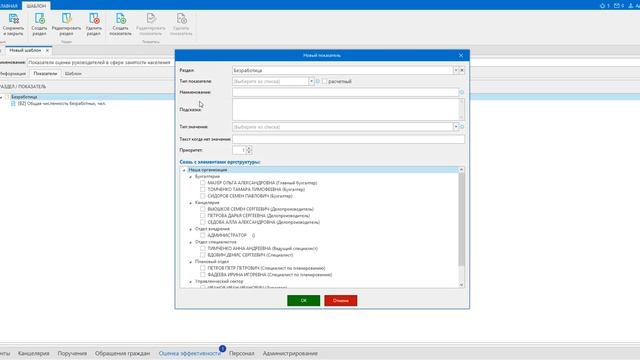Open the Информация tab
640x360 pixels.
click(x=13, y=74)
